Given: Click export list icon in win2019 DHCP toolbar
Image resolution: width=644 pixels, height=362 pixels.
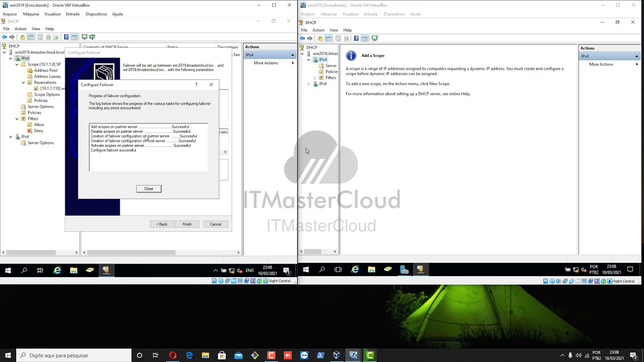Looking at the screenshot, I should click(x=56, y=37).
